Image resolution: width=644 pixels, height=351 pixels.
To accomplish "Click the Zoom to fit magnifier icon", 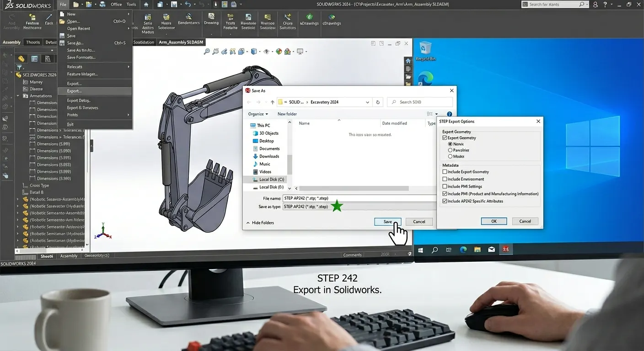I will click(x=207, y=52).
